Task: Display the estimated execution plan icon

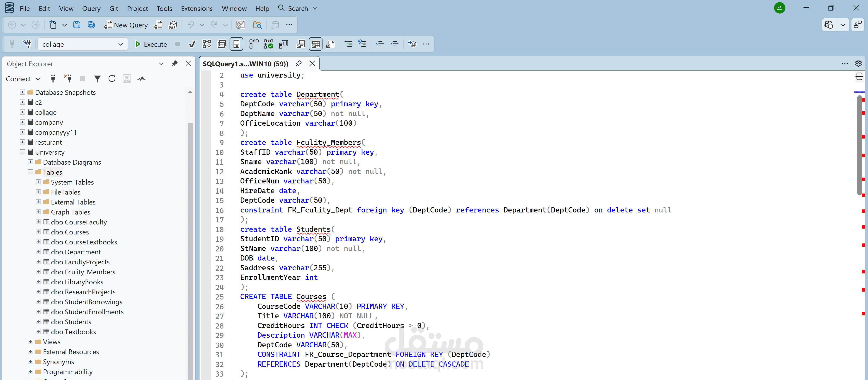Action: (206, 44)
